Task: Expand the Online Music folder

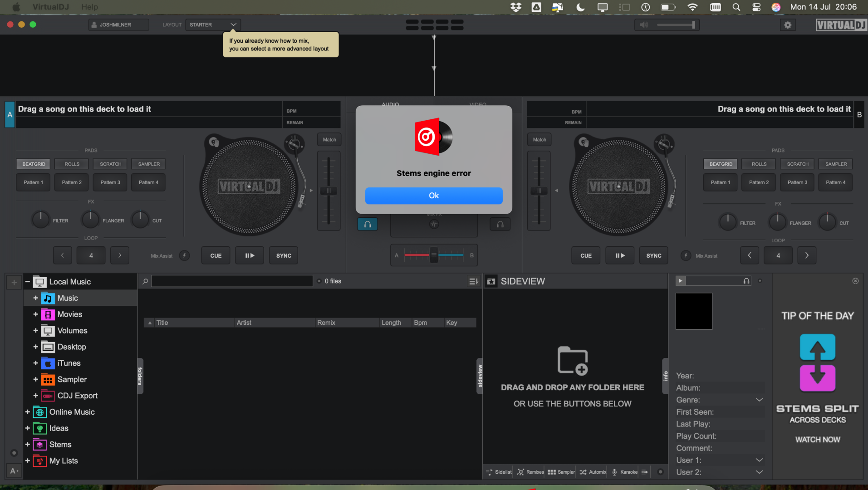Action: pyautogui.click(x=28, y=412)
